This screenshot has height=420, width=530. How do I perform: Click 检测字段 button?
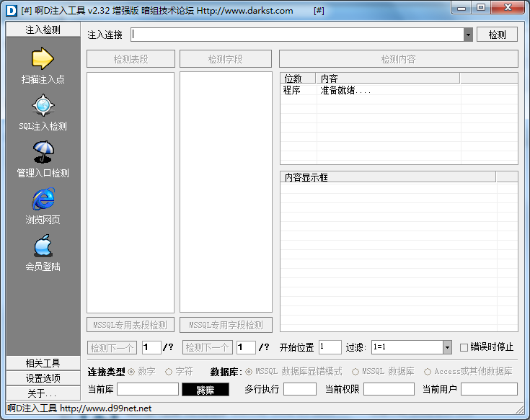(x=226, y=59)
